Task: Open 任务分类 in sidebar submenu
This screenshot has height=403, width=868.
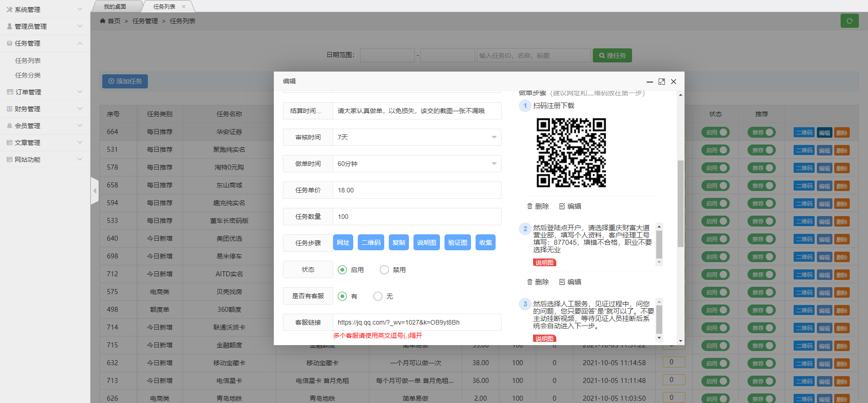Action: (x=28, y=75)
